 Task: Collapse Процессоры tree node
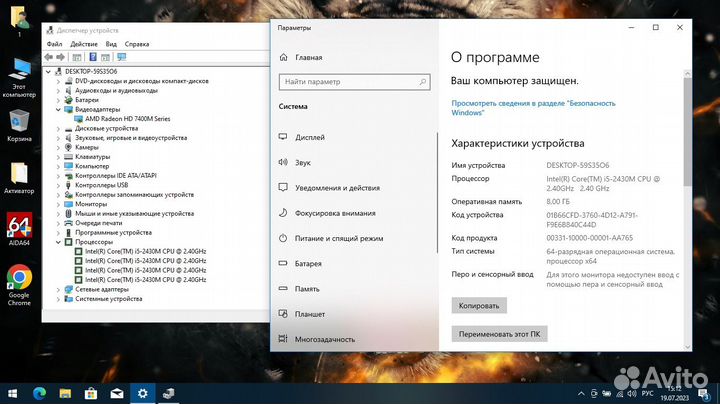point(58,242)
